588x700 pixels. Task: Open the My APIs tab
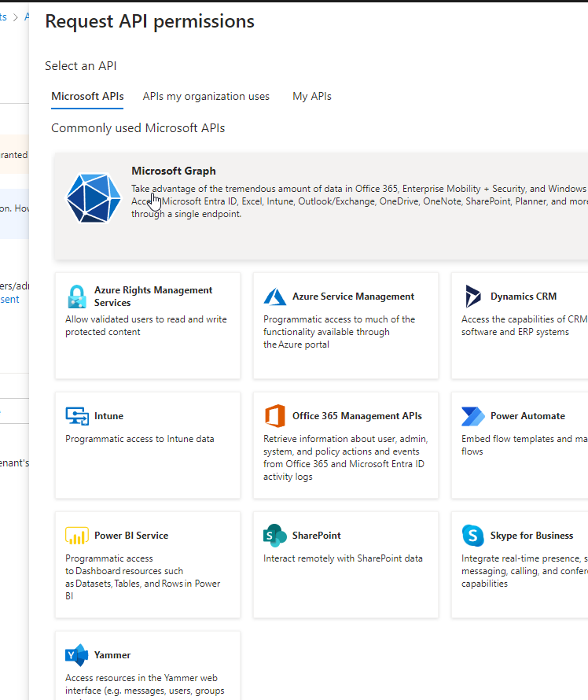pyautogui.click(x=312, y=97)
